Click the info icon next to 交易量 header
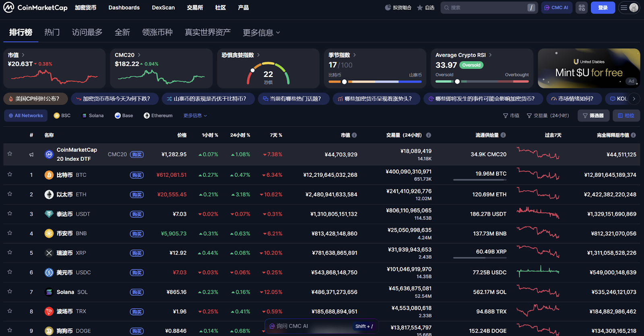644x336 pixels. point(429,135)
